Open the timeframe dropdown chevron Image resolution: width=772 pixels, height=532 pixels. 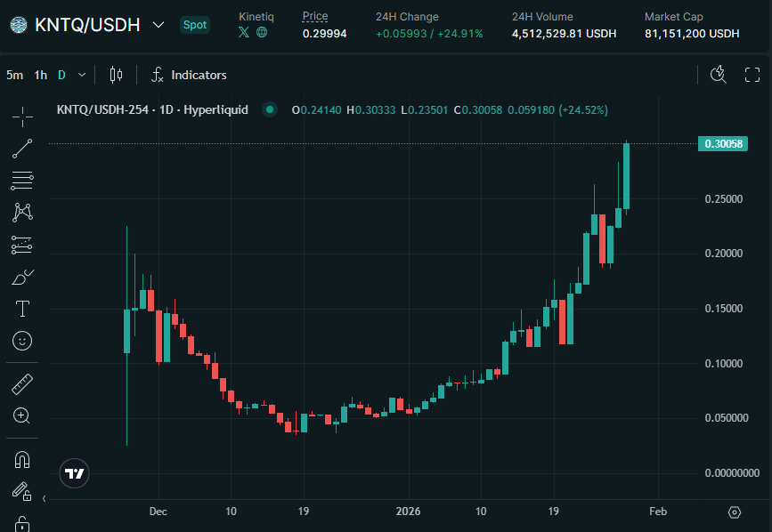(x=80, y=75)
